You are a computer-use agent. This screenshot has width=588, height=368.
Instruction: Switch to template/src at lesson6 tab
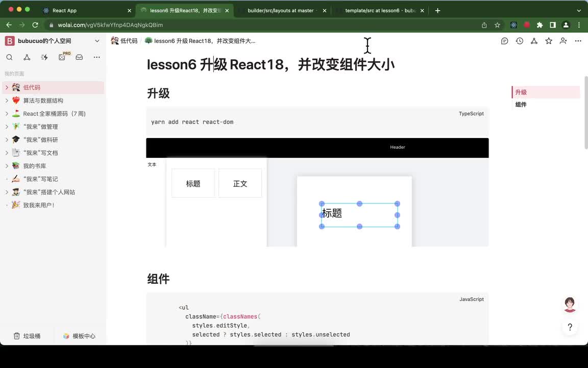tap(380, 11)
